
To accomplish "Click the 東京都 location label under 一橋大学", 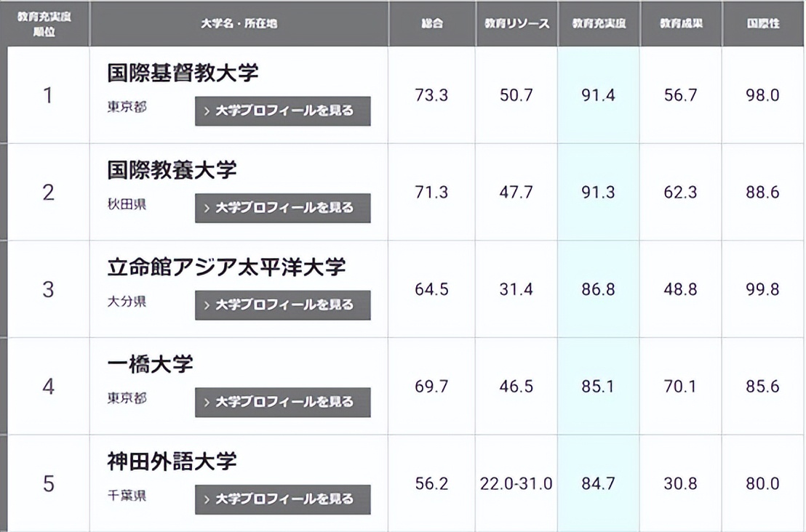I will [127, 398].
